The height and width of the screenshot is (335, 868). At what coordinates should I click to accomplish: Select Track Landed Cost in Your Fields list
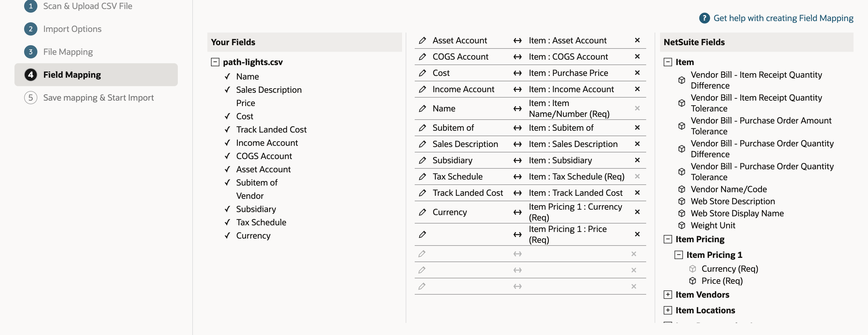[271, 130]
